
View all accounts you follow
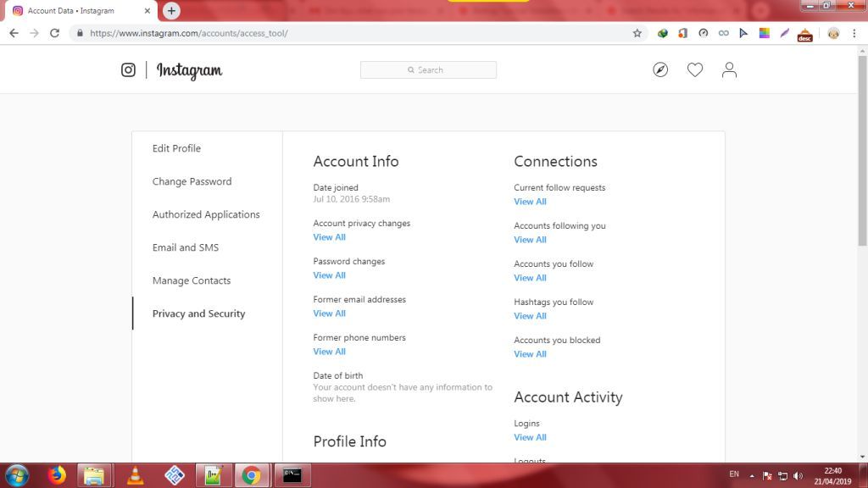(530, 278)
